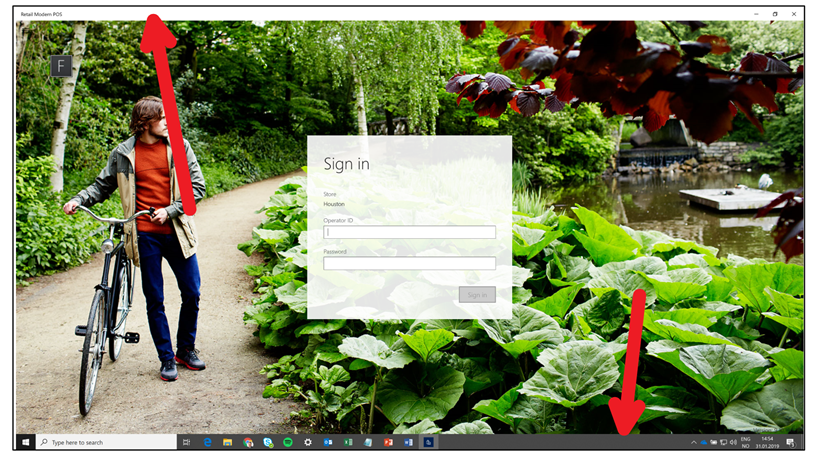
Task: Launch Google Chrome from the taskbar
Action: point(248,441)
